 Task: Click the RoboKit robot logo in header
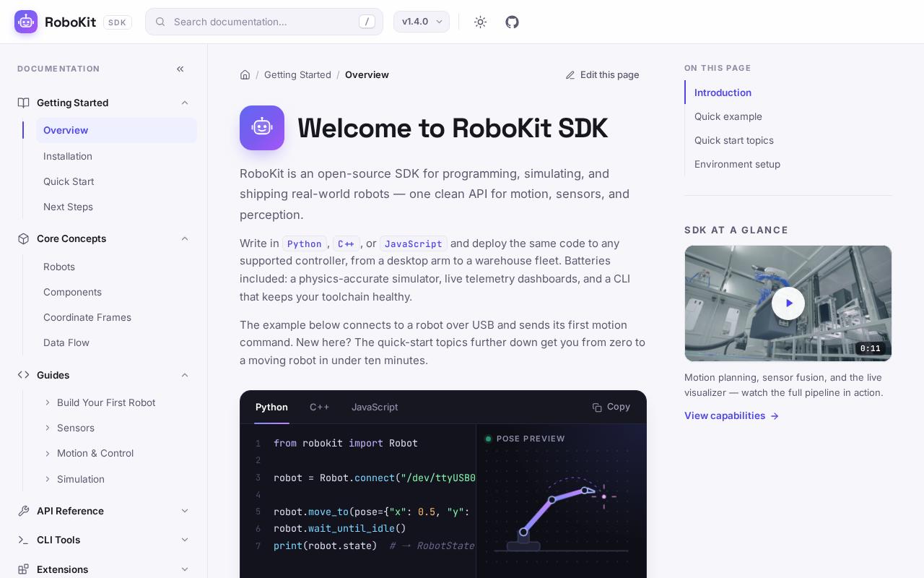point(26,22)
